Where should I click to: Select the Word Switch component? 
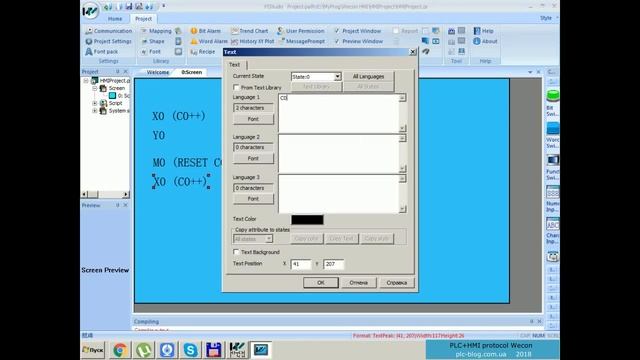pyautogui.click(x=553, y=135)
